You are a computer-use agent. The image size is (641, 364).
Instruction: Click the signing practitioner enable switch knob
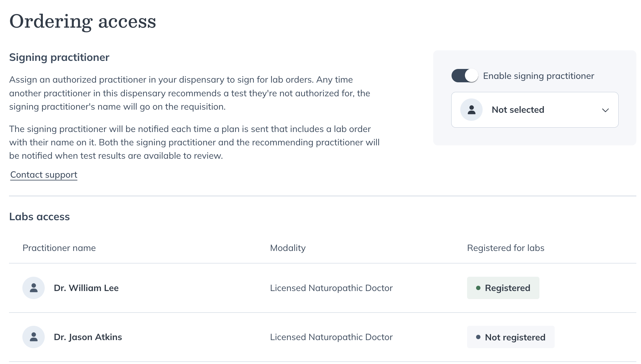pyautogui.click(x=471, y=75)
